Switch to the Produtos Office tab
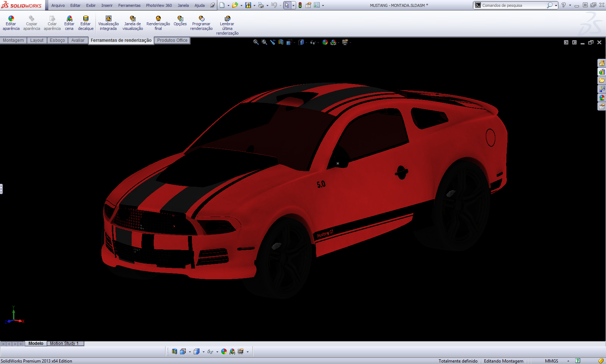606x364 pixels. click(x=172, y=40)
